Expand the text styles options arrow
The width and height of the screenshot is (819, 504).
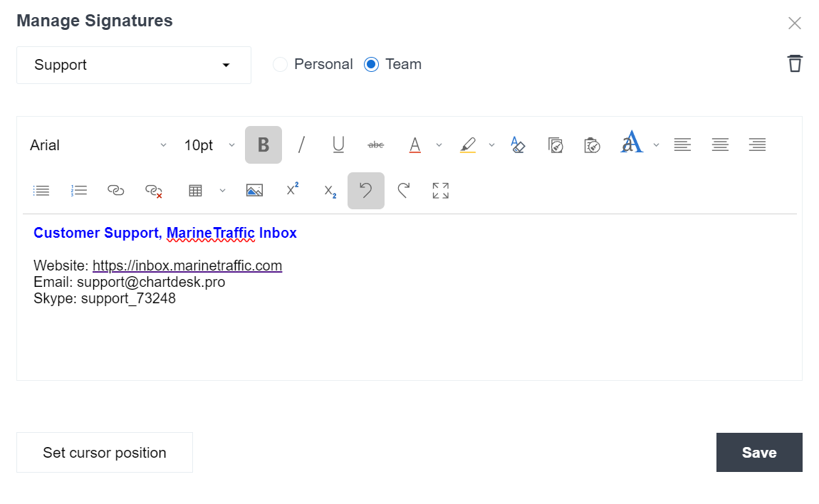tap(656, 145)
